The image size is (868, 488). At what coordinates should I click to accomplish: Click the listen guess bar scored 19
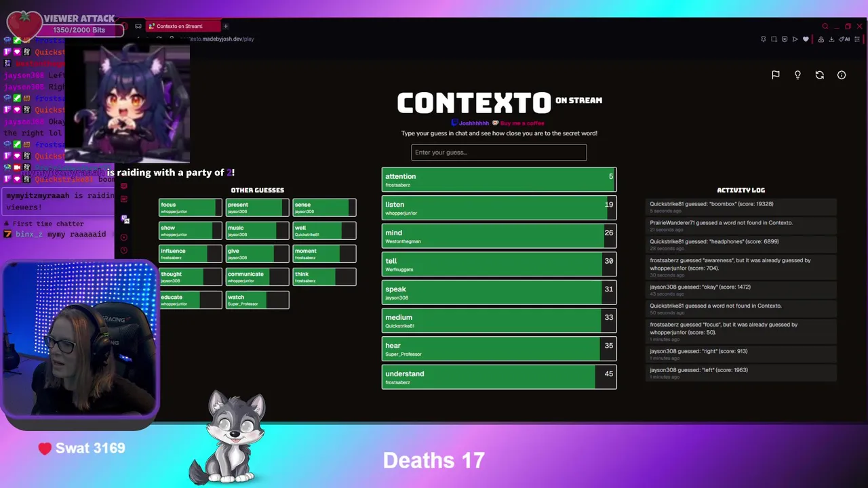coord(499,208)
